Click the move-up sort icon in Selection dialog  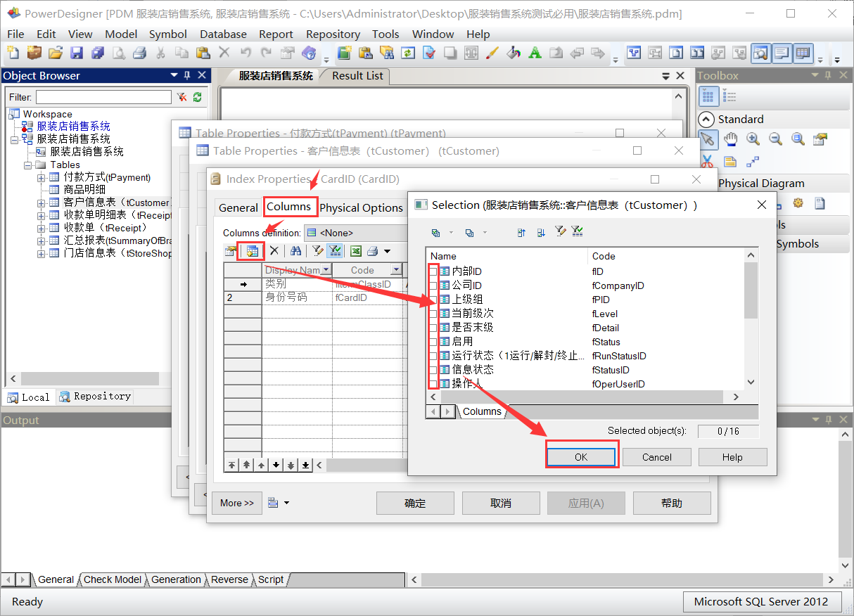pos(521,231)
